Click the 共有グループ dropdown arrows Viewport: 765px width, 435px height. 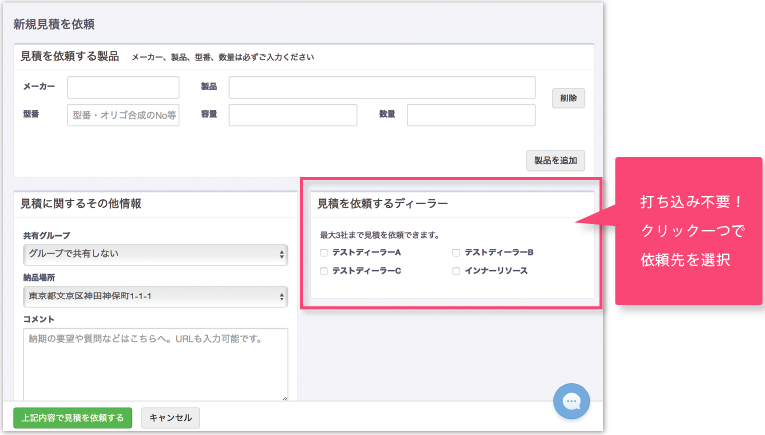(x=282, y=255)
